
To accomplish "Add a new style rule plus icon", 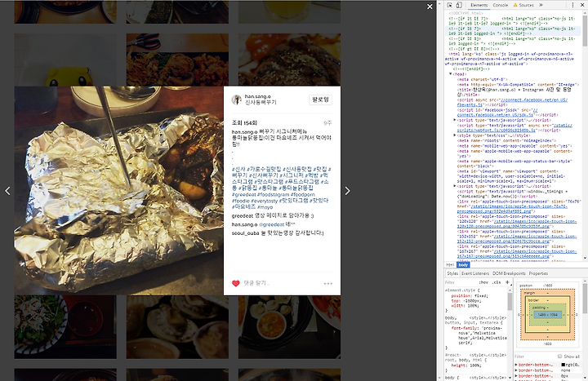I will pos(507,282).
